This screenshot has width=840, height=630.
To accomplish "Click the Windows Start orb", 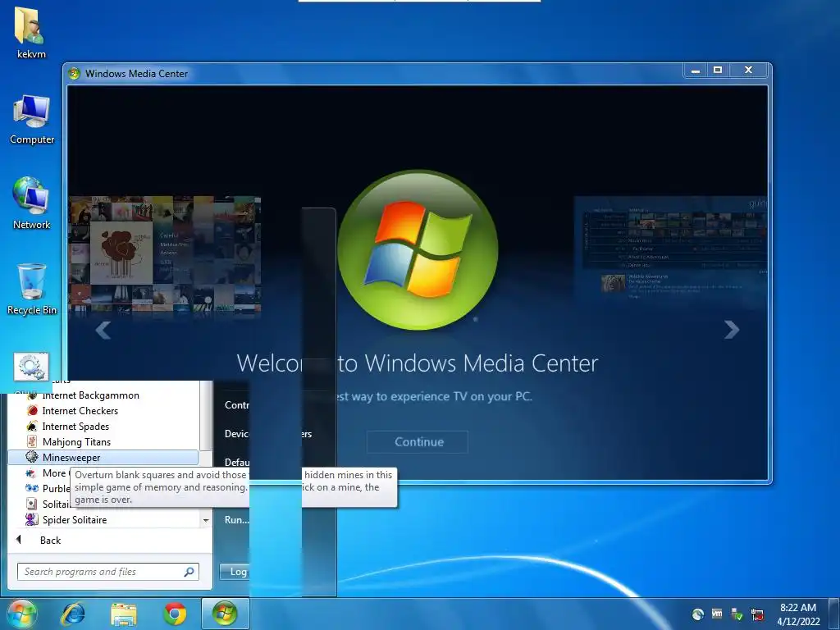I will (x=21, y=614).
